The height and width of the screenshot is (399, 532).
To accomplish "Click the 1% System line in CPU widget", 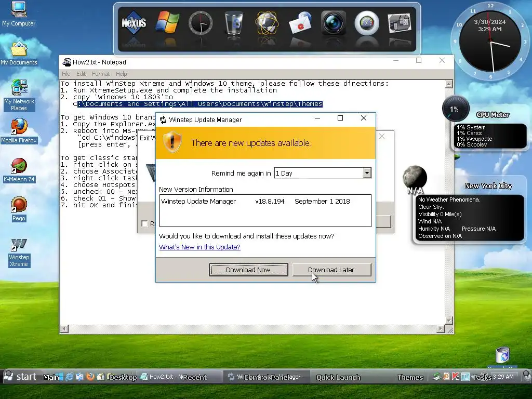I will point(471,127).
